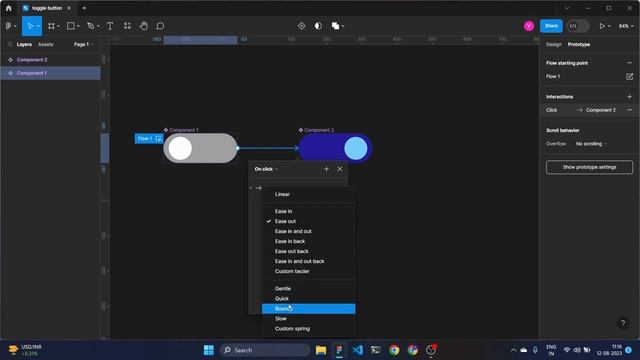Expand the Present options arrow
Viewport: 640px width, 360px height.
(609, 26)
